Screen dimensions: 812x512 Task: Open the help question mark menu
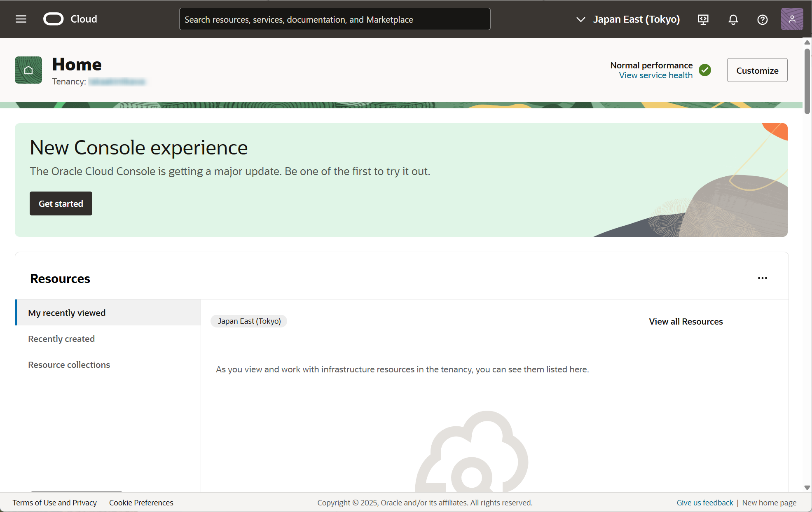(763, 19)
